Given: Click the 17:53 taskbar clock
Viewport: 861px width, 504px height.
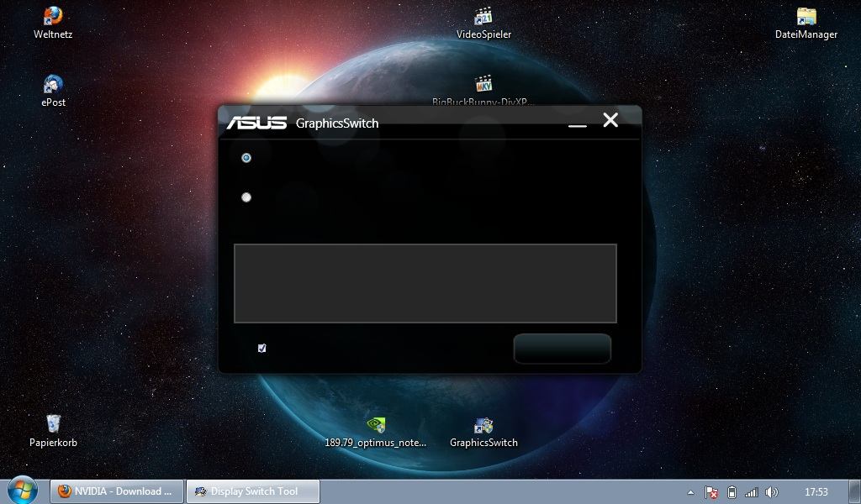Looking at the screenshot, I should coord(816,492).
